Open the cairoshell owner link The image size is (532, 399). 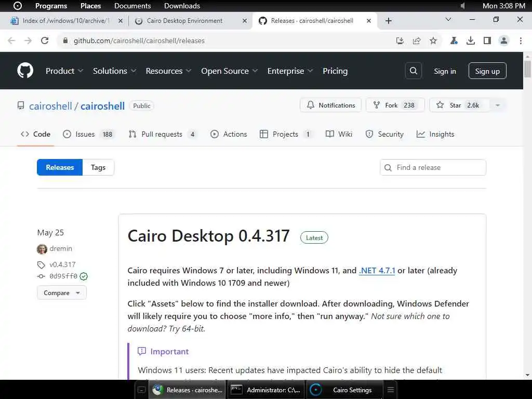click(x=50, y=106)
